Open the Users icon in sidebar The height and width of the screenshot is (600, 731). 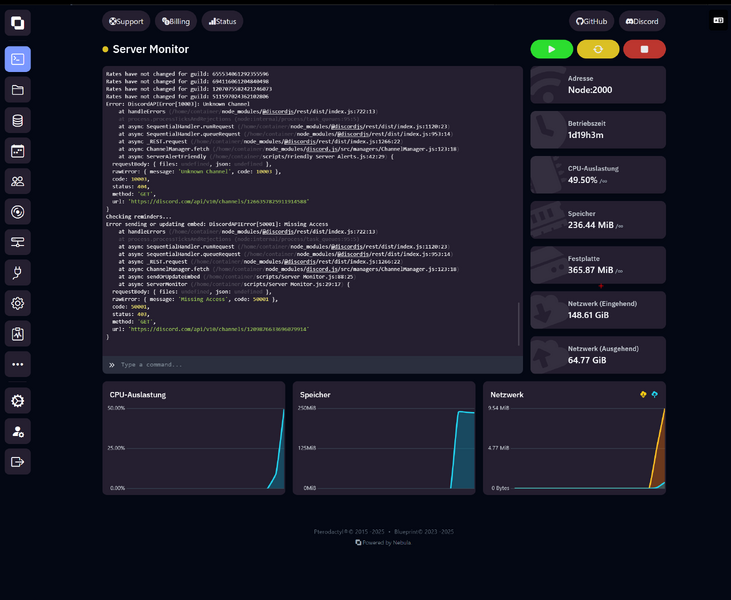click(x=17, y=181)
